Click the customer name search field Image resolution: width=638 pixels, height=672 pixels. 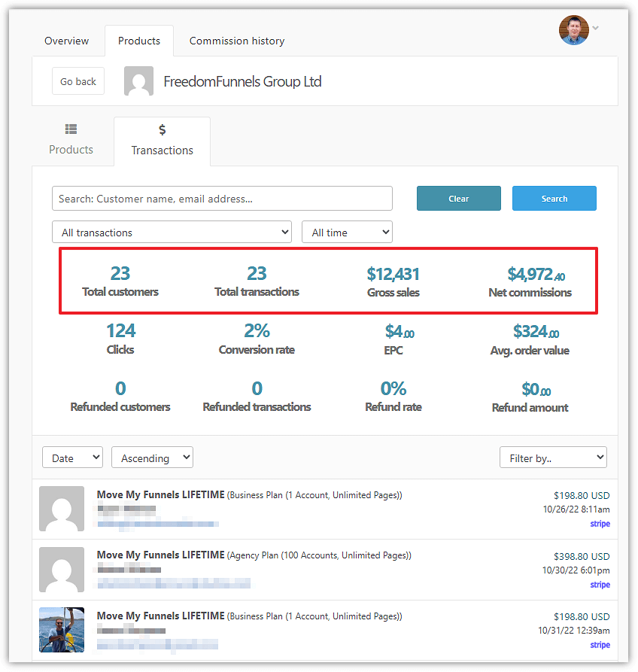coord(222,198)
